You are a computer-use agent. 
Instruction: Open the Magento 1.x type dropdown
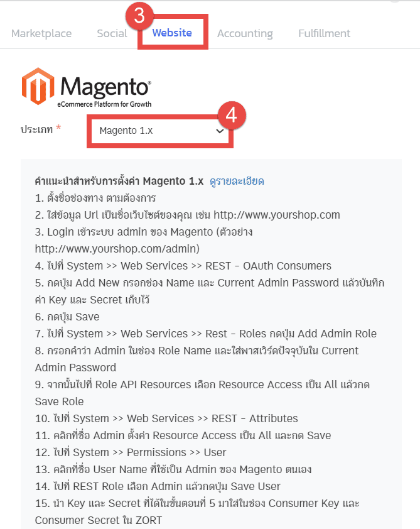click(160, 131)
